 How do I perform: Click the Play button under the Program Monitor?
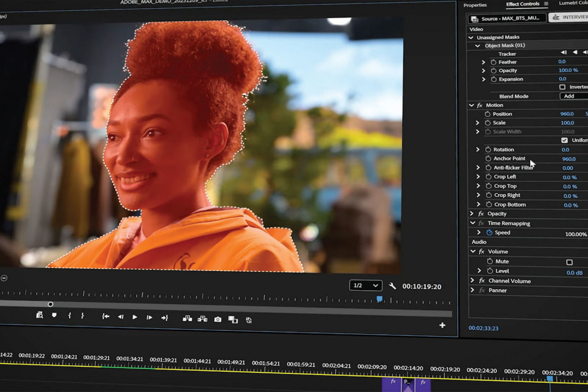point(134,316)
